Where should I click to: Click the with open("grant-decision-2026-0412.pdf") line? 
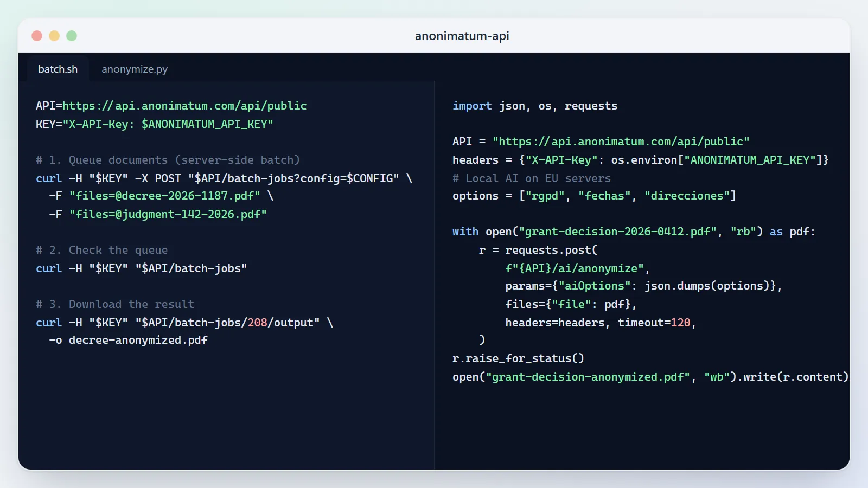[x=634, y=232]
